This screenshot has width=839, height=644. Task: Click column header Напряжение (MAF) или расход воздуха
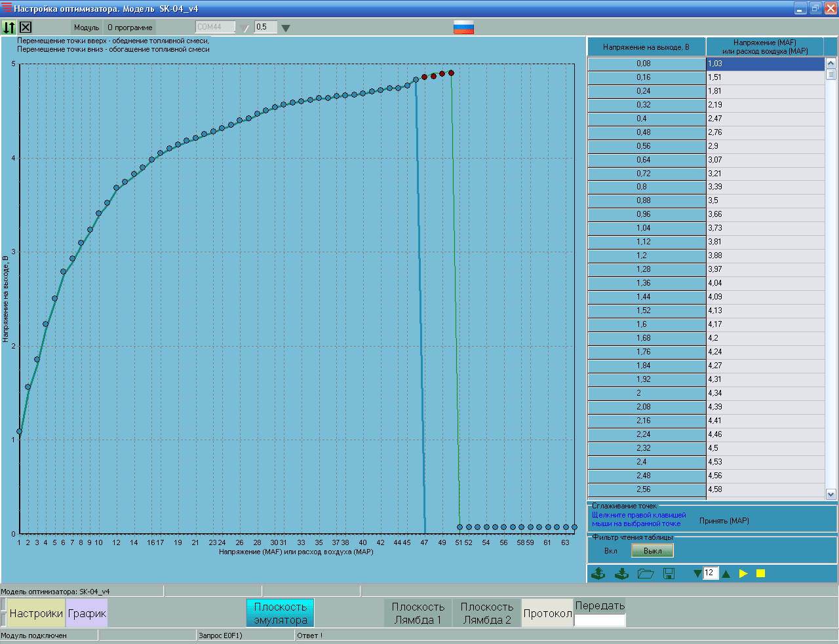(x=765, y=47)
